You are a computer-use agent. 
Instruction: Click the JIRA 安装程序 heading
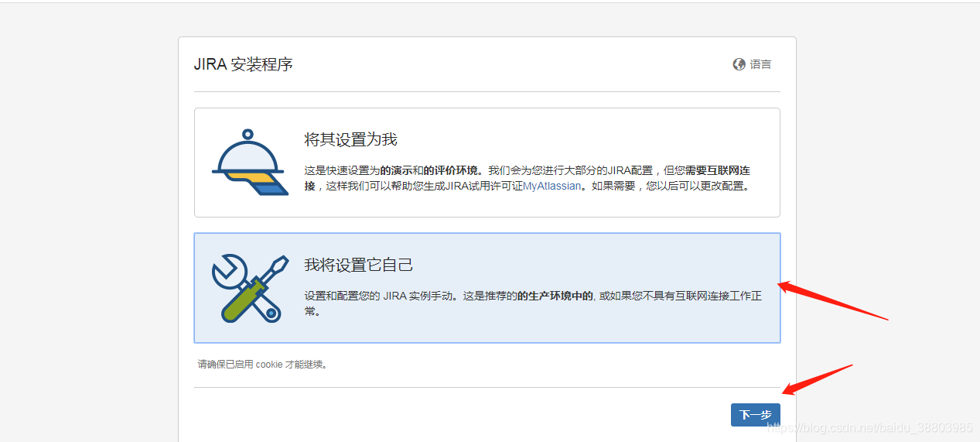pyautogui.click(x=244, y=64)
